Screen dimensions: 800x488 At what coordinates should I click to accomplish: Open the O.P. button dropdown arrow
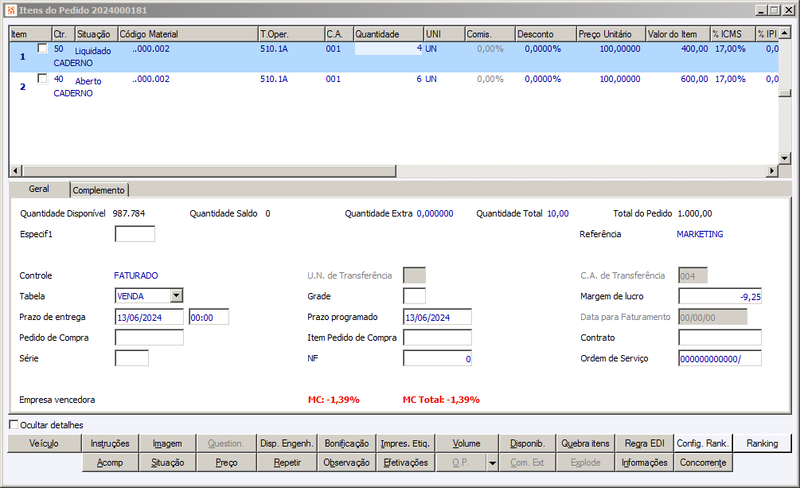(492, 463)
